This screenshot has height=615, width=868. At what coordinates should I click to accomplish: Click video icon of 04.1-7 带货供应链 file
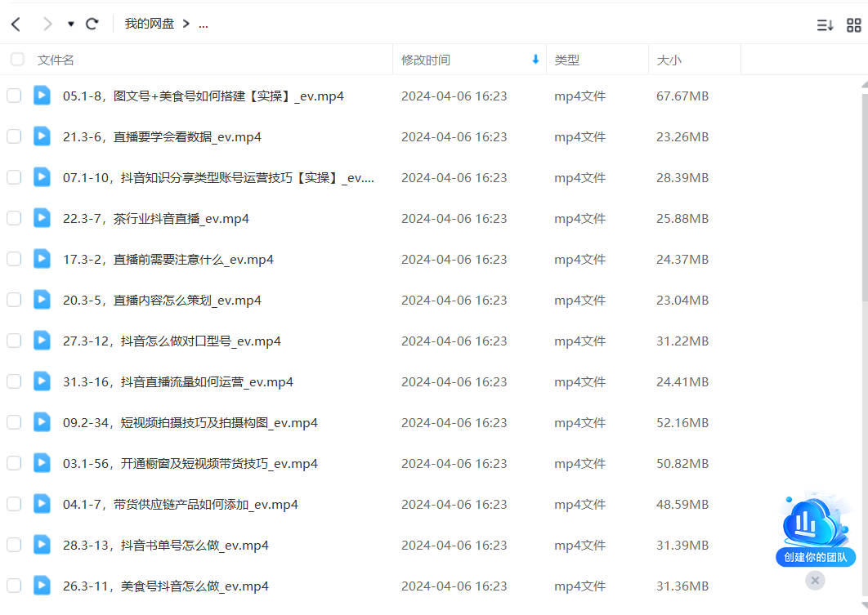(x=42, y=503)
